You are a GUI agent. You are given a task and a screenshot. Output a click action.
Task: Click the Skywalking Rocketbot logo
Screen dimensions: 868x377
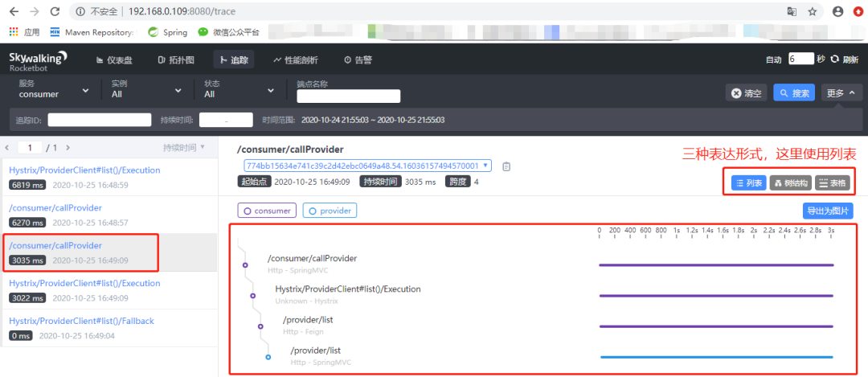pyautogui.click(x=39, y=60)
